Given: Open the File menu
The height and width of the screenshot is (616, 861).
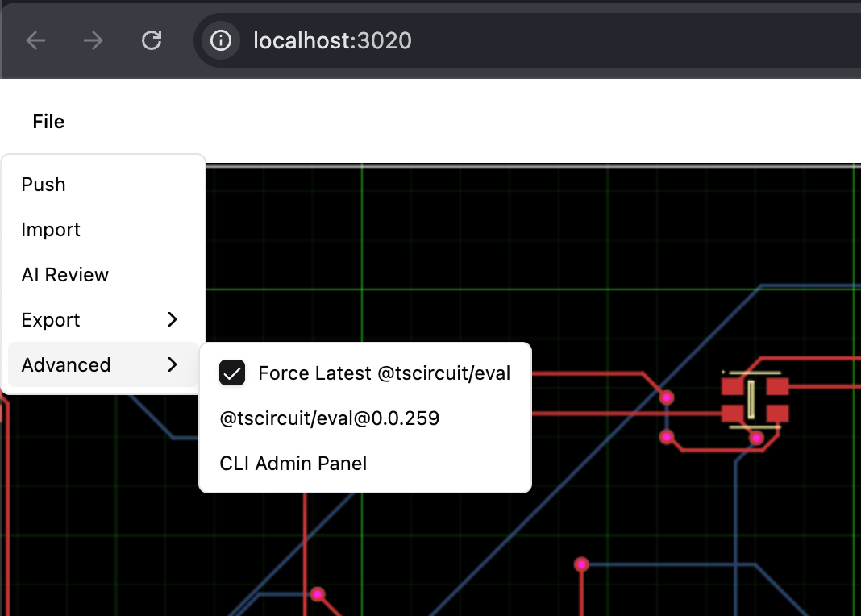Looking at the screenshot, I should click(48, 122).
